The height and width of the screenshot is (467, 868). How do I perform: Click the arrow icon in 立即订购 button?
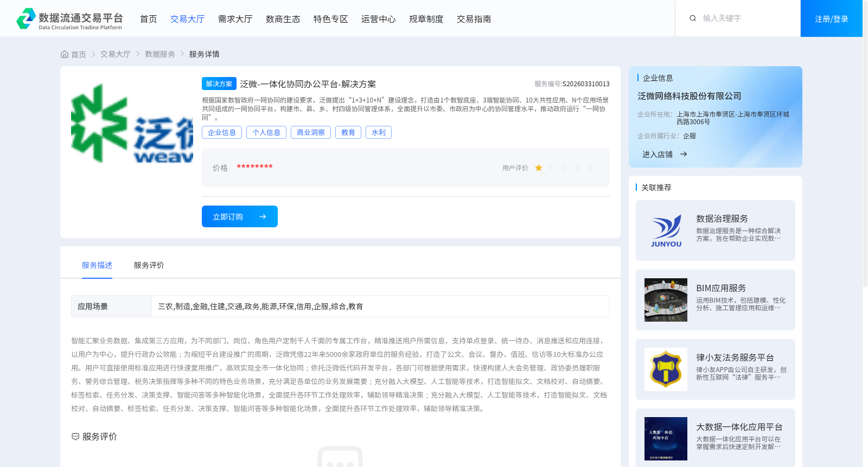[263, 217]
